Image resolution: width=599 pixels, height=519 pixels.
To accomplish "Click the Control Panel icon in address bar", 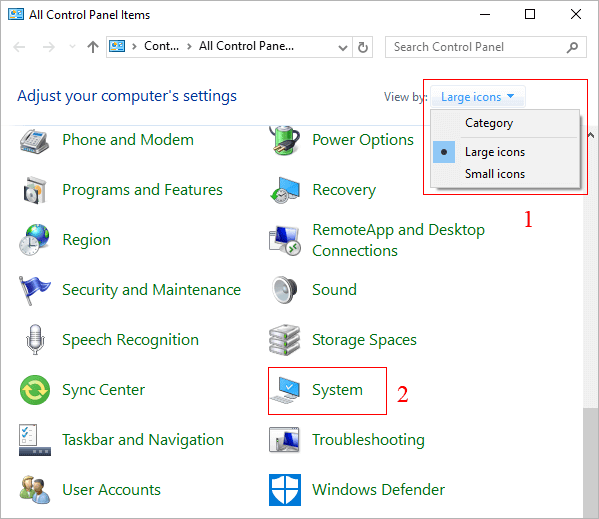I will point(117,47).
